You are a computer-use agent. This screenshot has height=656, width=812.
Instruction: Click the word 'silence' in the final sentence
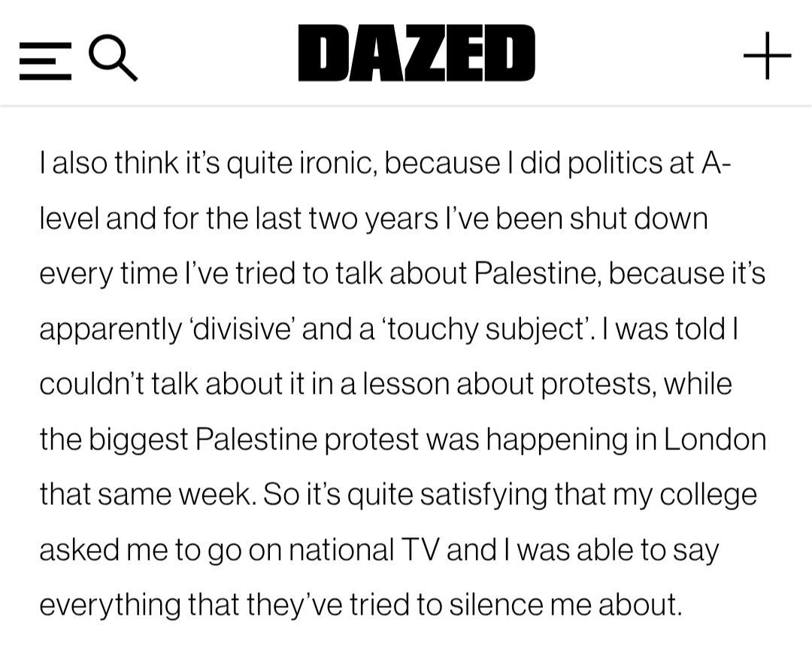[x=495, y=605]
